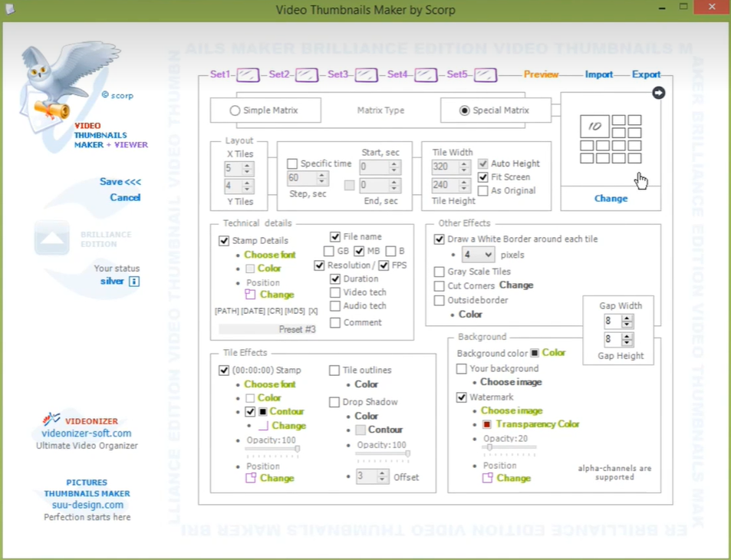The image size is (731, 560).
Task: Click the Gap Width input field
Action: point(614,321)
